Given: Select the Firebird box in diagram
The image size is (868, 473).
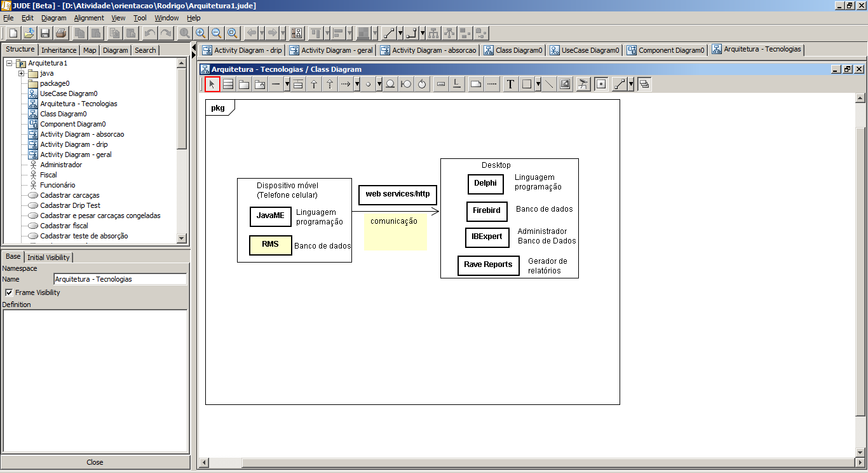Looking at the screenshot, I should point(487,211).
